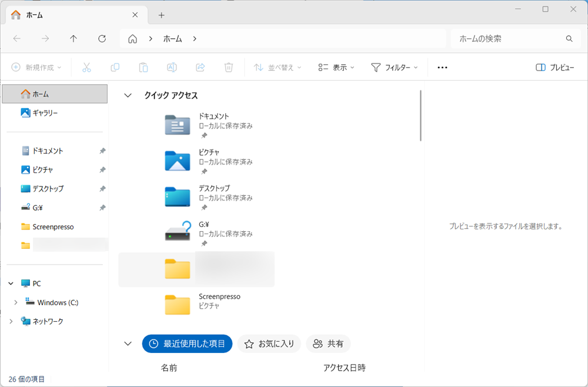
Task: Switch to the ホーム tab
Action: pyautogui.click(x=35, y=15)
